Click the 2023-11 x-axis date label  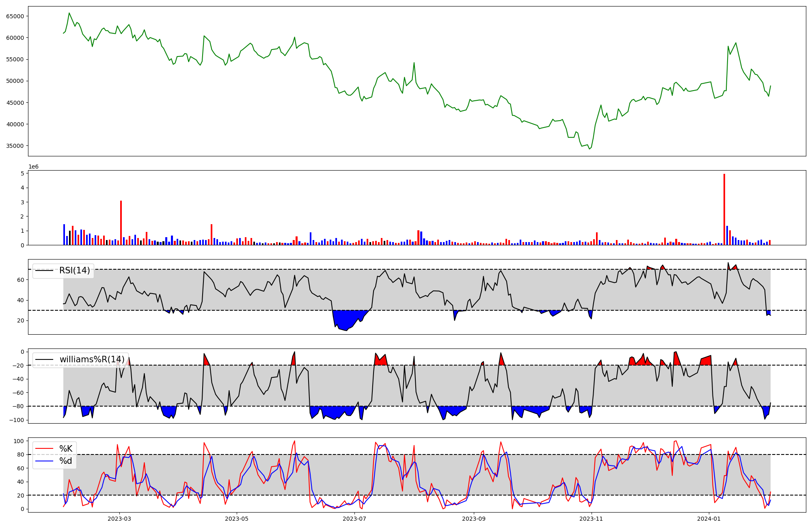coord(591,519)
